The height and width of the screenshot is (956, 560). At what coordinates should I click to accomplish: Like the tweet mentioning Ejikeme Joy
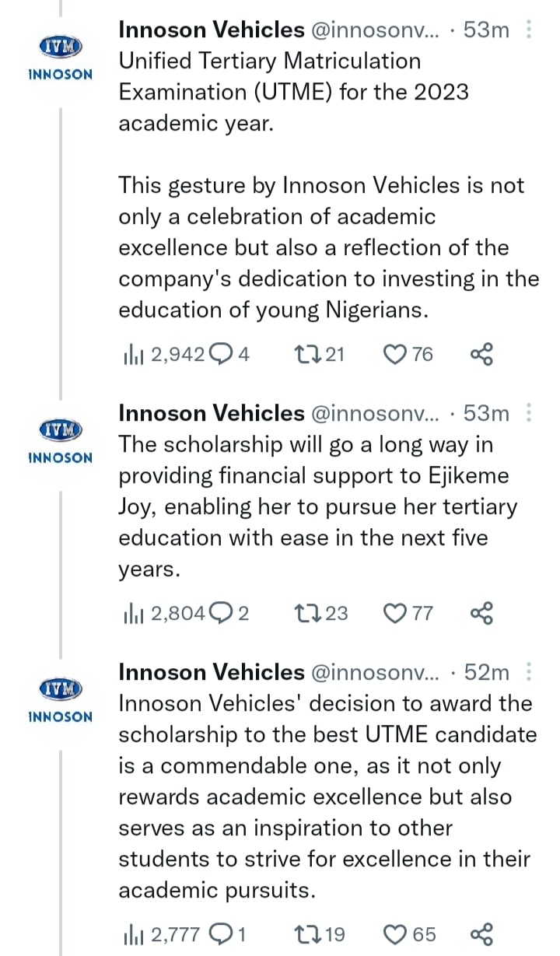pyautogui.click(x=397, y=614)
